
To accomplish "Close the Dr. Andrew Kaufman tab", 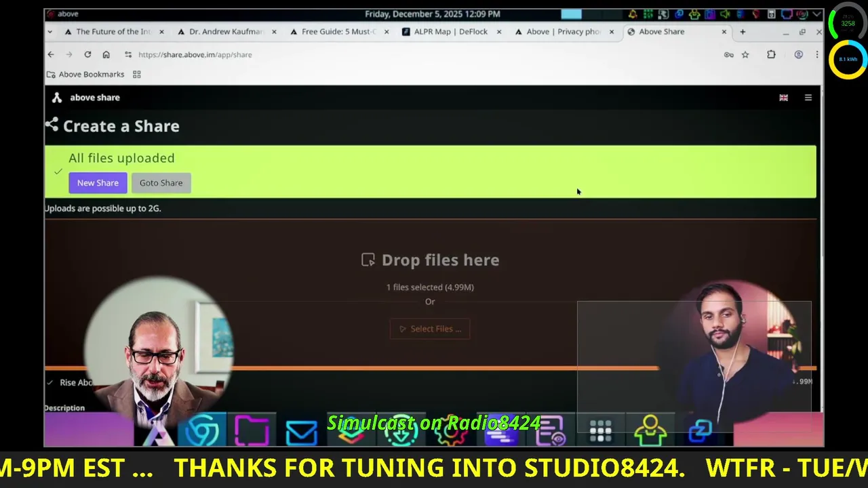I will [x=274, y=32].
